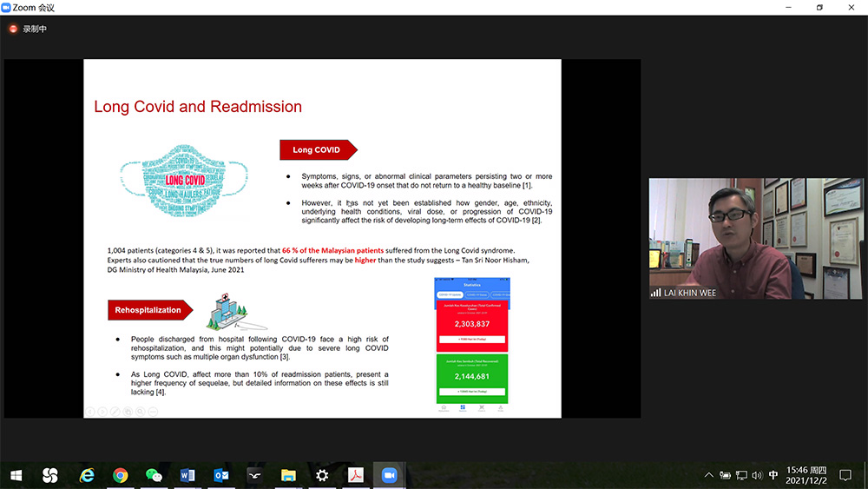Open volume control tray icon
Screen dimensions: 868x489
pyautogui.click(x=757, y=475)
